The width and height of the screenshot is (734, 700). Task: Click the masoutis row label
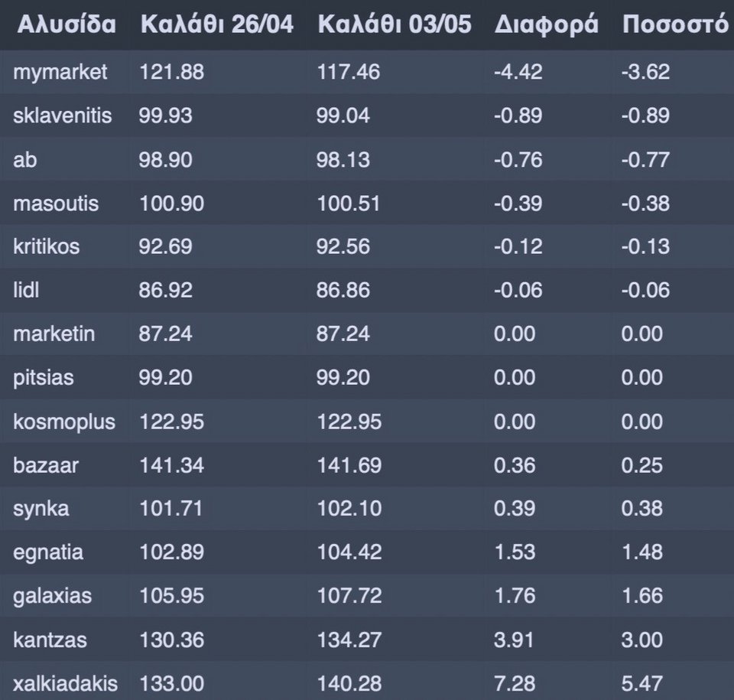[56, 203]
